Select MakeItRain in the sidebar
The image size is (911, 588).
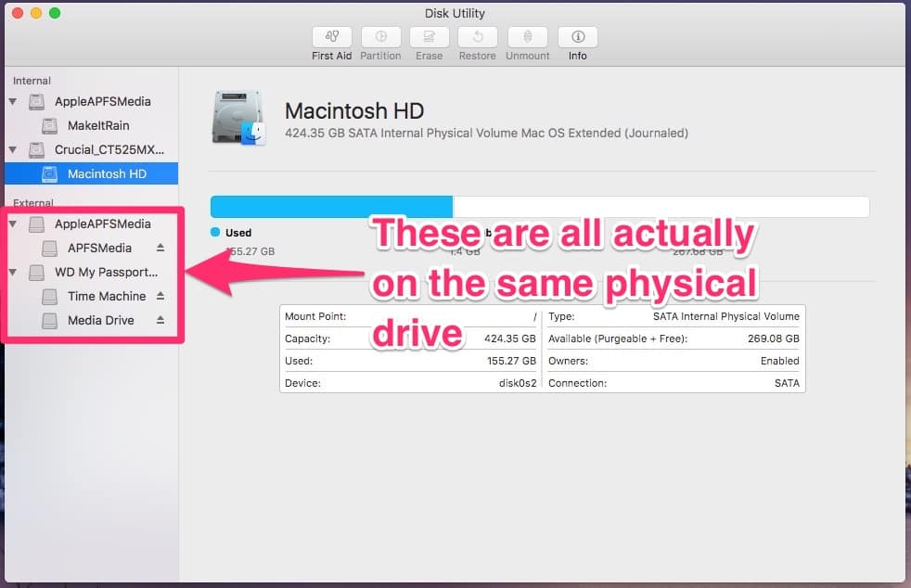[x=91, y=125]
